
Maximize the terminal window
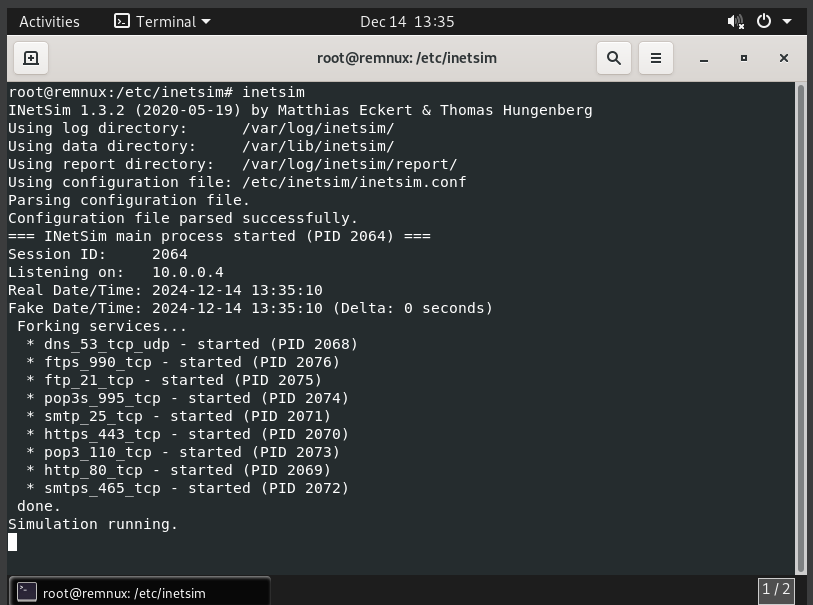744,58
